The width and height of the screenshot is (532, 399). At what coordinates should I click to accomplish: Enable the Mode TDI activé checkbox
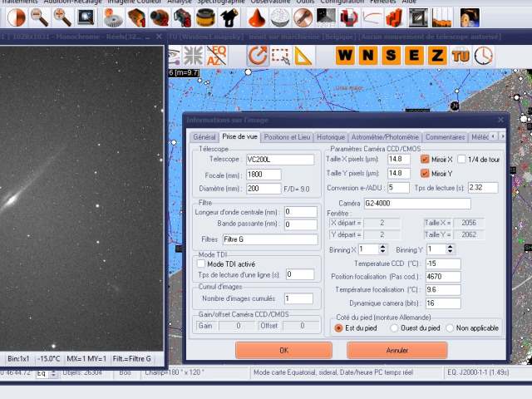click(x=201, y=264)
